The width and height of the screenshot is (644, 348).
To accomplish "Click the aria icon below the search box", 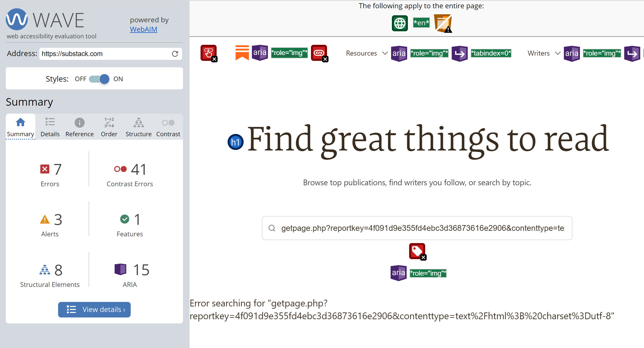I will coord(399,273).
